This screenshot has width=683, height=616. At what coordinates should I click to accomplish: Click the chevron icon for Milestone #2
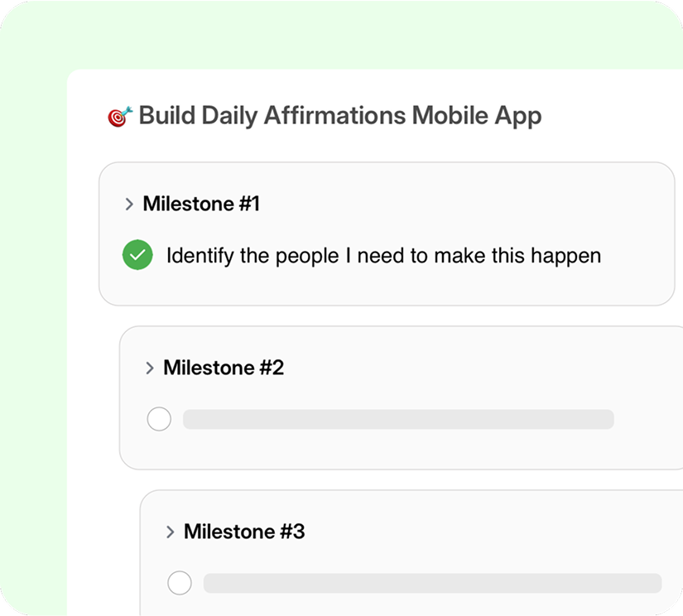click(x=150, y=368)
